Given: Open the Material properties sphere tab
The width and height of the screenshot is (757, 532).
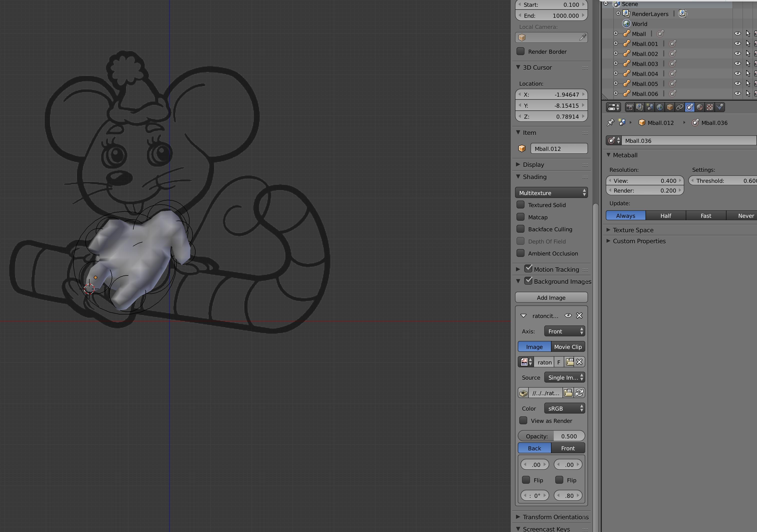Looking at the screenshot, I should (x=700, y=107).
